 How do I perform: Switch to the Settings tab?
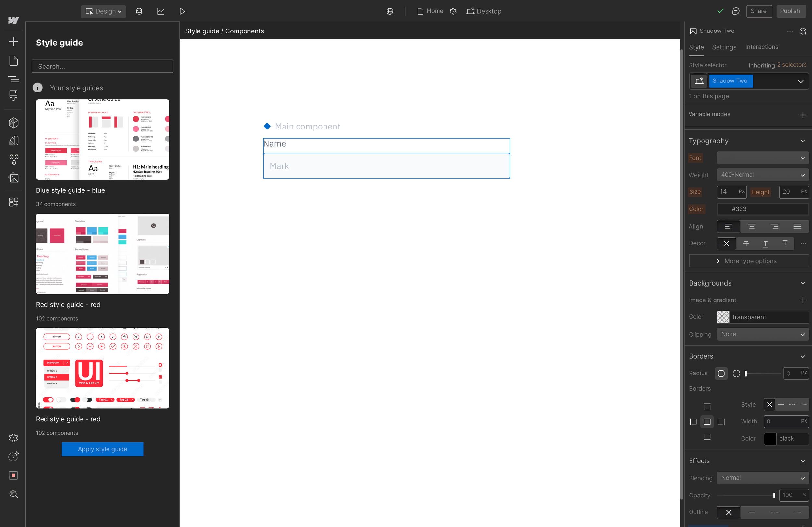click(724, 47)
